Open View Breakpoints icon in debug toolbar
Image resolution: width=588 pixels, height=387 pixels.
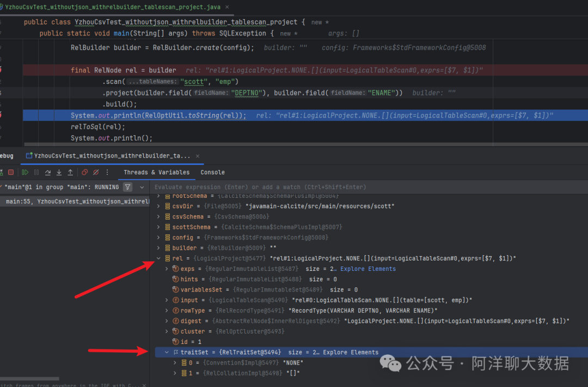coord(84,172)
